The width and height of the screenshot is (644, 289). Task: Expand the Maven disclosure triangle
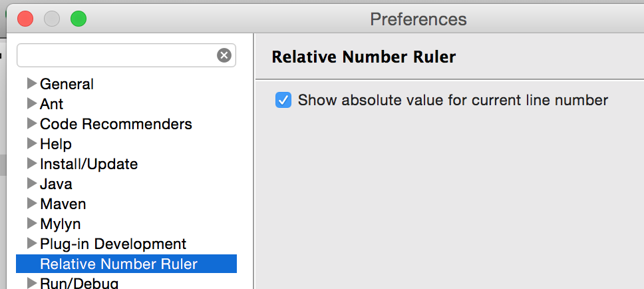tap(32, 204)
